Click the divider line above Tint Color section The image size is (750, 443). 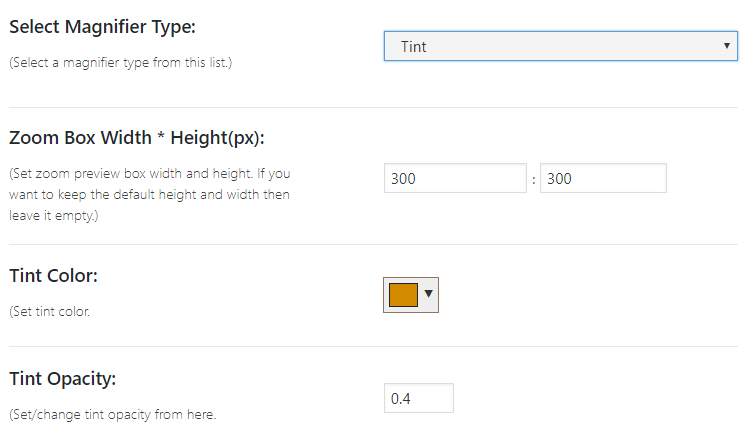click(x=374, y=244)
